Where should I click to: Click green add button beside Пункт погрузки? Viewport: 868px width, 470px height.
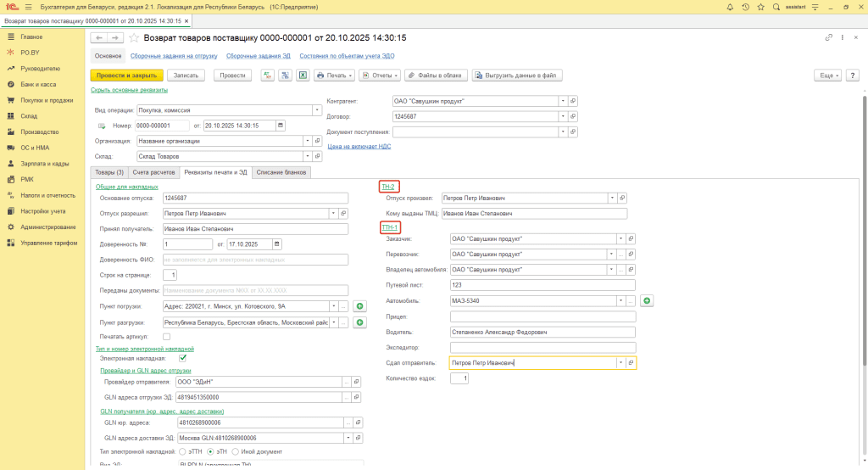tap(360, 306)
